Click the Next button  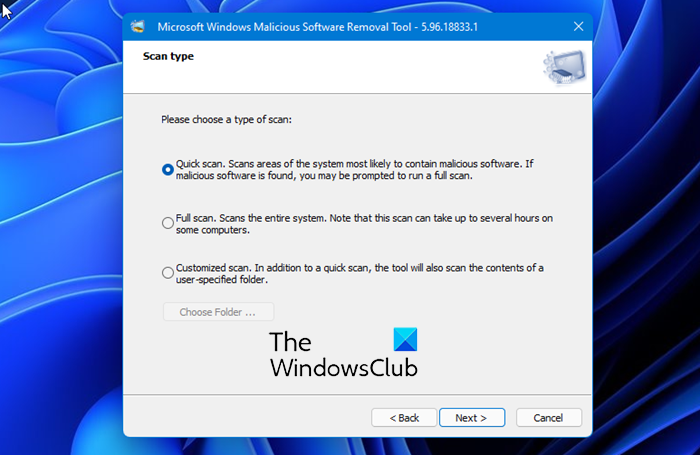(472, 417)
